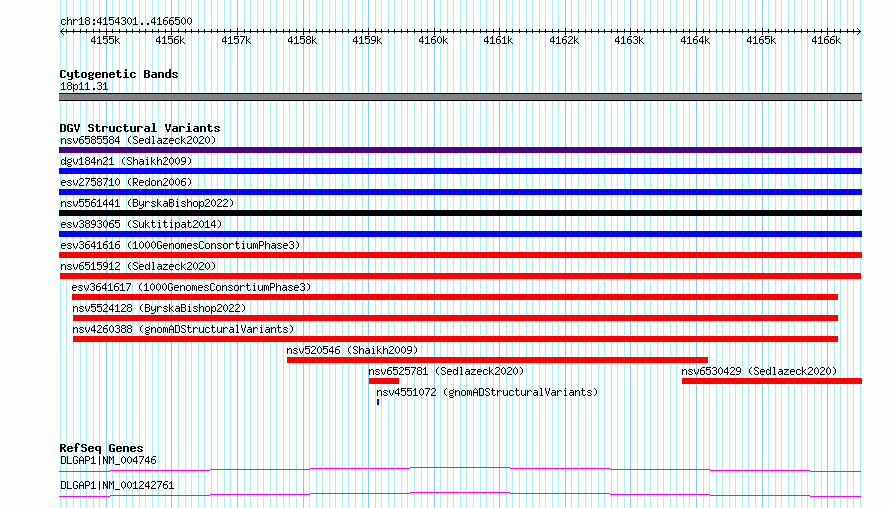Screen dimensions: 890x508
Task: Select the magenta DLGAP1 NM_004746 transcript line
Action: [x=460, y=469]
